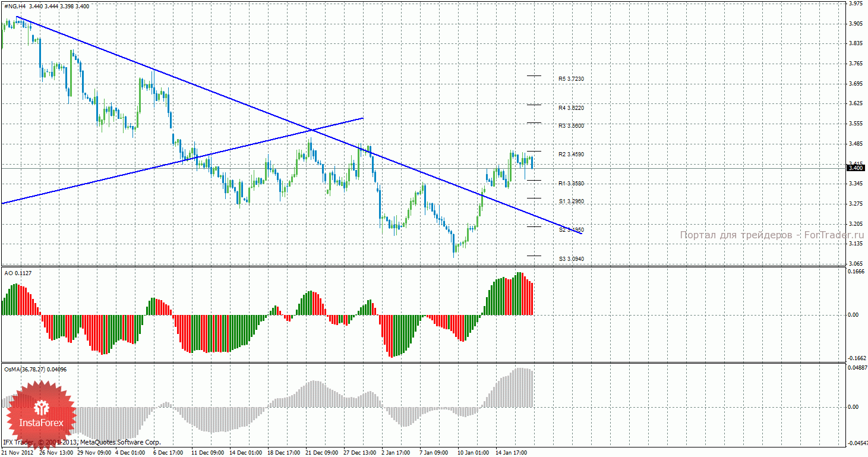Click the 29 Nov 09:00 time label
Viewport: 868px width, 457px height.
pos(94,453)
